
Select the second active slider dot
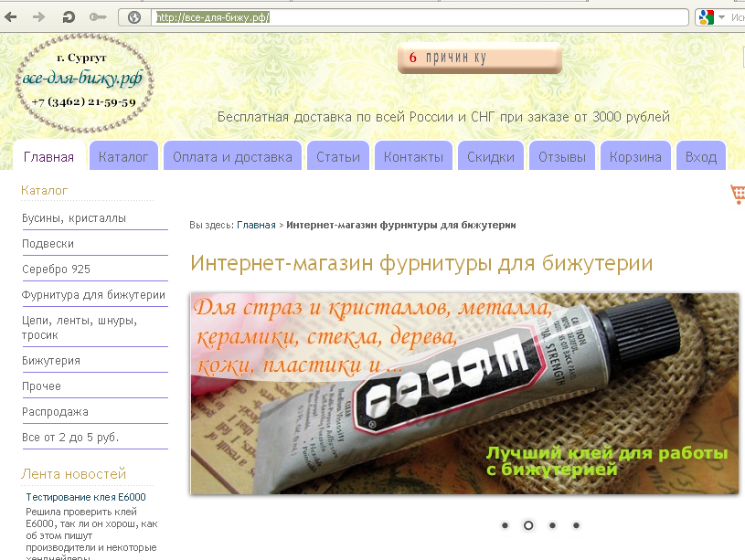[x=528, y=525]
